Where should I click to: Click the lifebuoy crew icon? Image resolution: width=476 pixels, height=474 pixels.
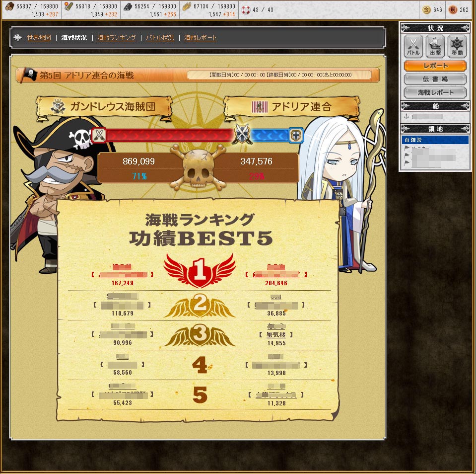(x=246, y=10)
